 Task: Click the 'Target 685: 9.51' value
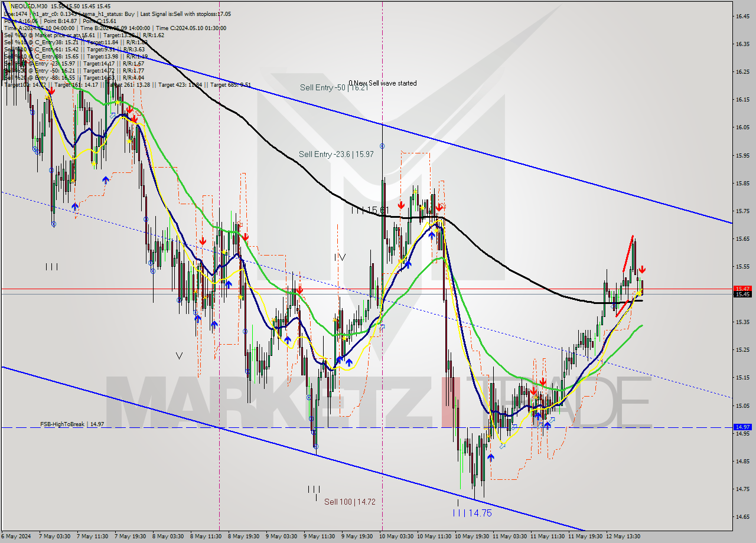(x=230, y=85)
